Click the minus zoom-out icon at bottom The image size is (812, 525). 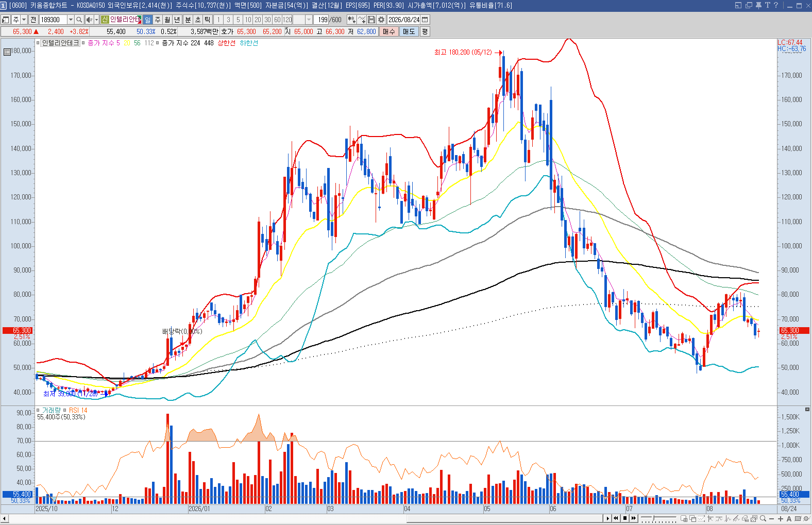coord(772,519)
